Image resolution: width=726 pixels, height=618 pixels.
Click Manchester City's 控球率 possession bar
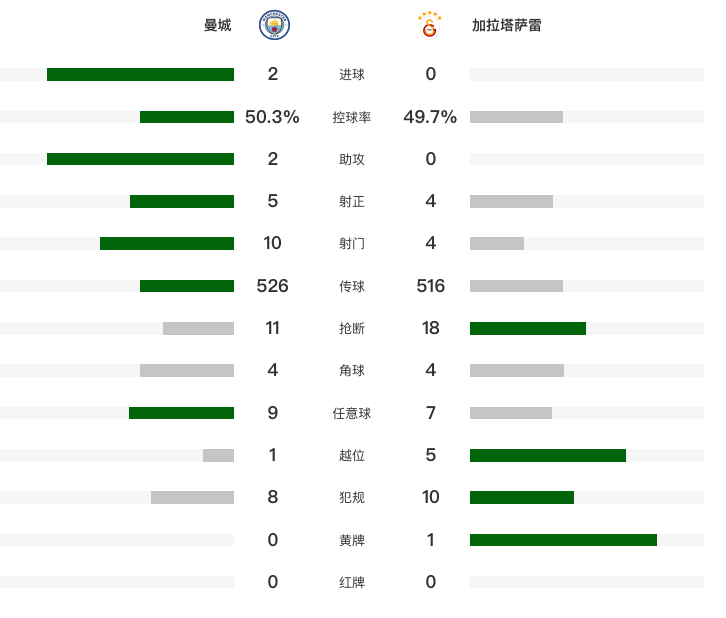(187, 117)
